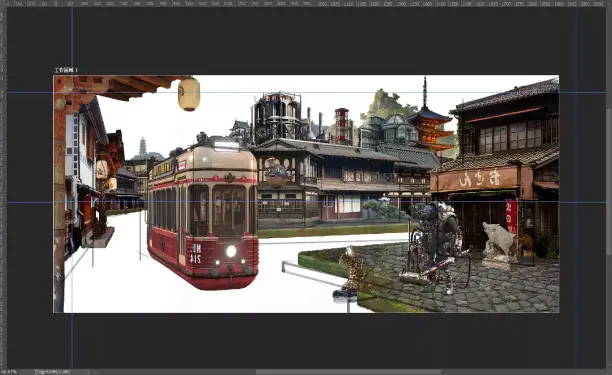The image size is (612, 375).
Task: Click the vertical scrollbar on right edge
Action: [609, 187]
